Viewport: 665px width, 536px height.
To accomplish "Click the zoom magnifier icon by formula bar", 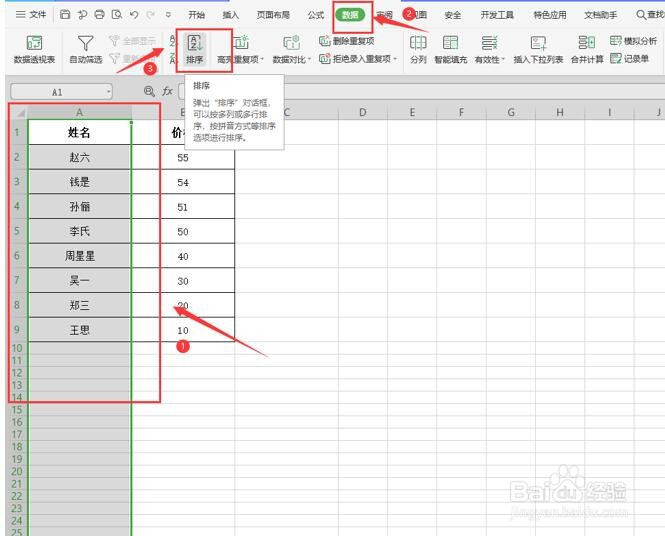I will pyautogui.click(x=149, y=91).
